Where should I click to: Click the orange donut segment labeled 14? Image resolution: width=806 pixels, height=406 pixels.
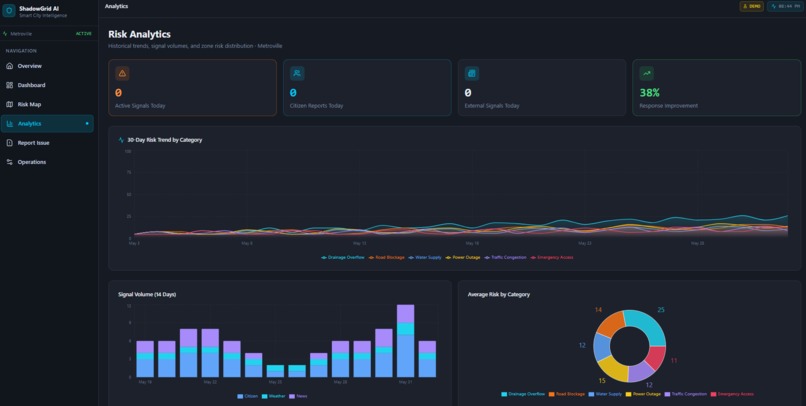click(612, 323)
